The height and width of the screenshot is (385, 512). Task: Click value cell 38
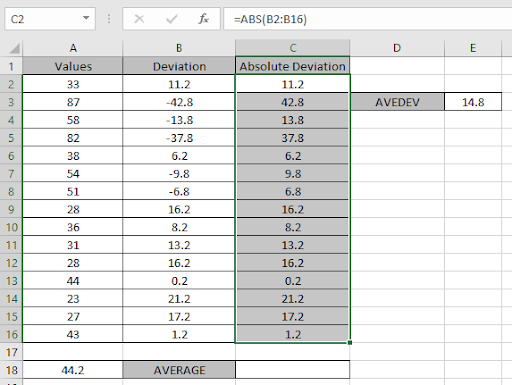(73, 156)
